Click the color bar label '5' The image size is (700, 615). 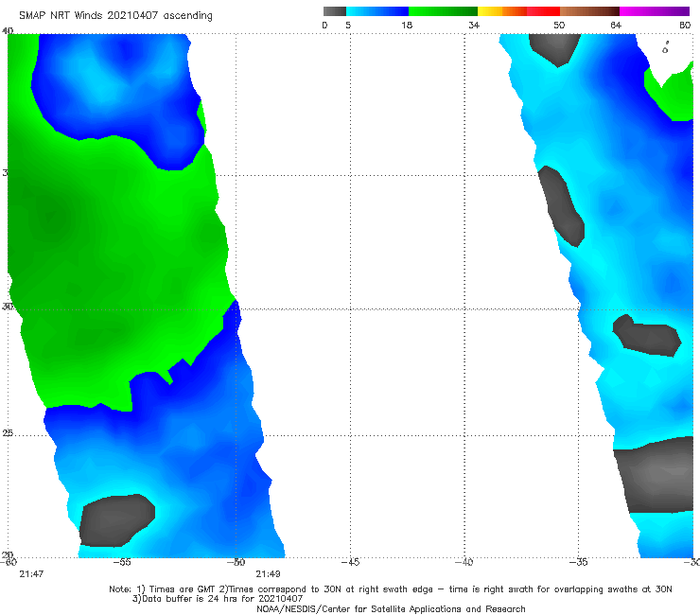[x=348, y=25]
